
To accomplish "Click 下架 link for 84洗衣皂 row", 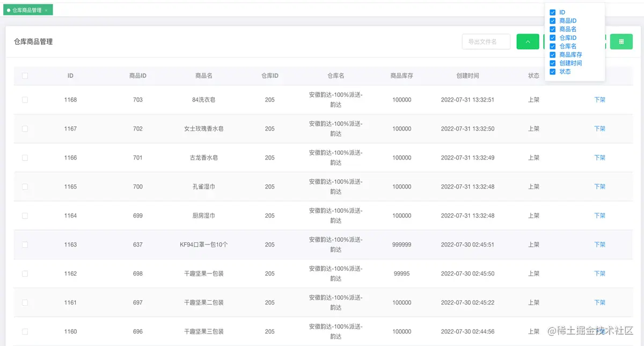I will point(599,100).
